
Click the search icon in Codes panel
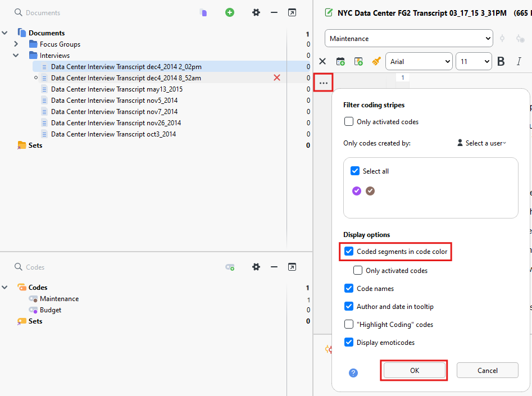click(x=19, y=267)
